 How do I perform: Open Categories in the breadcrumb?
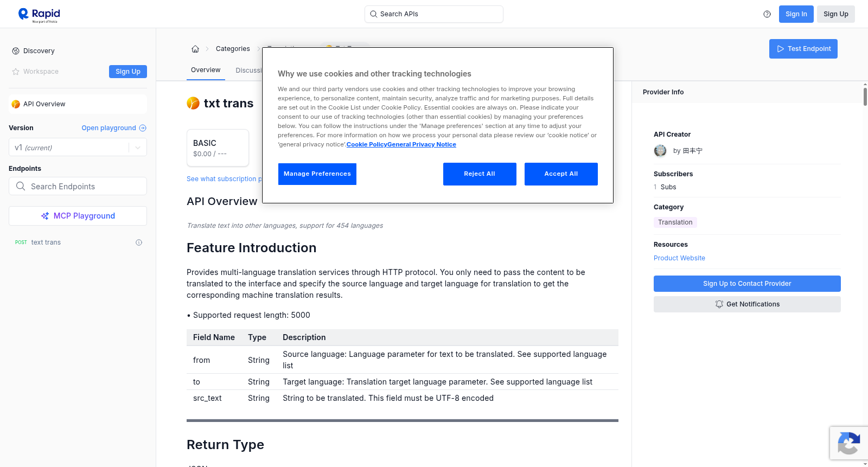click(x=233, y=49)
